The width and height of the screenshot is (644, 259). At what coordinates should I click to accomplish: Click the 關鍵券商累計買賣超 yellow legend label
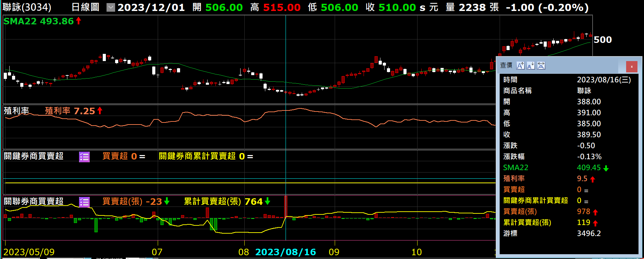(x=197, y=156)
